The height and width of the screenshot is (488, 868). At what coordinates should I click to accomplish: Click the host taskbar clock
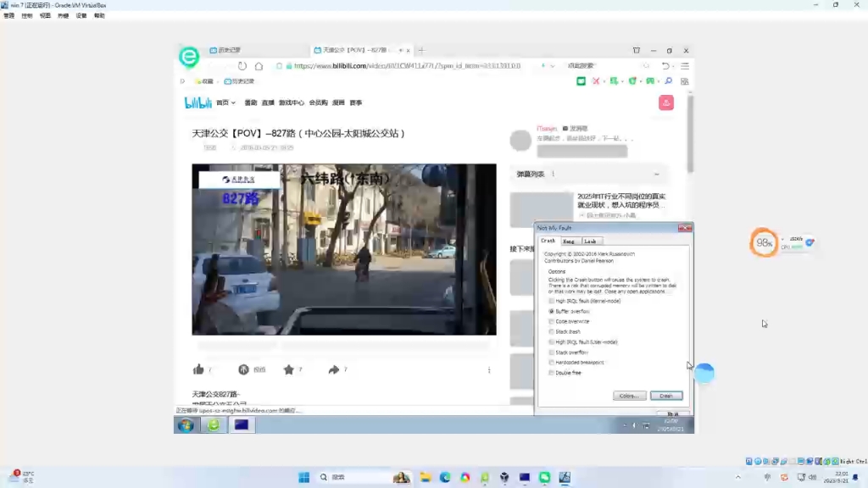point(837,478)
